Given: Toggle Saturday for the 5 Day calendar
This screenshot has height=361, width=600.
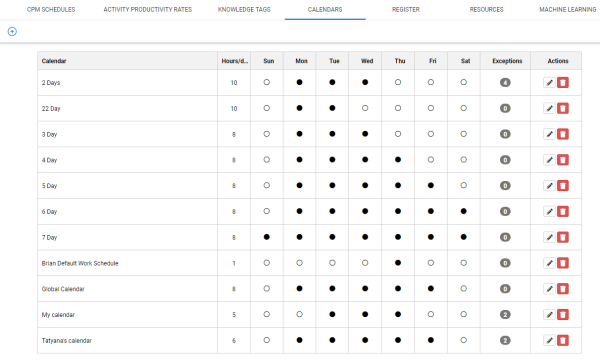Looking at the screenshot, I should (463, 185).
